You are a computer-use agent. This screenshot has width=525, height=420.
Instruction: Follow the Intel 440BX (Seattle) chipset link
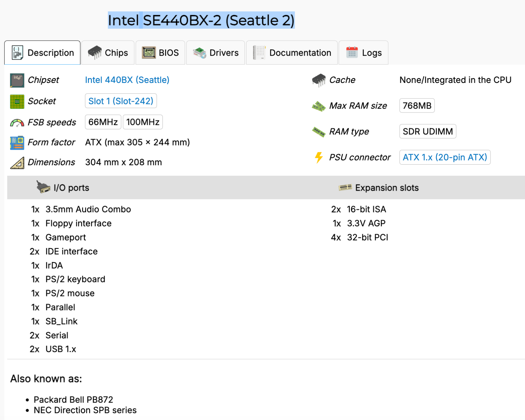coord(127,80)
